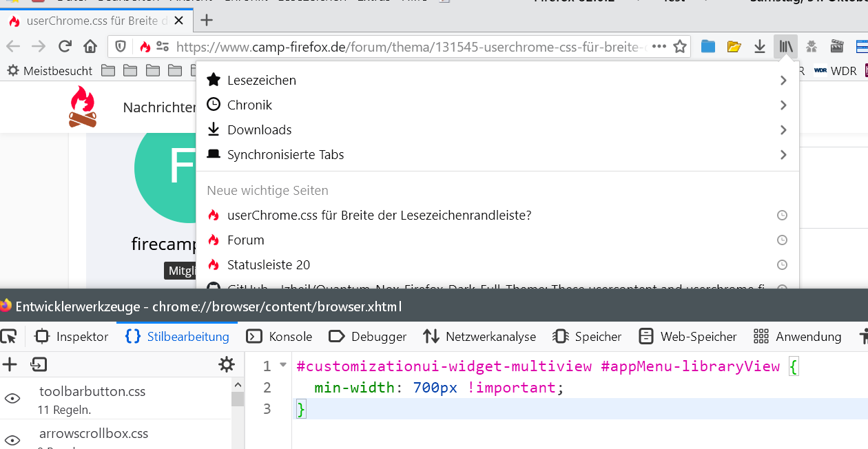This screenshot has height=449, width=868.
Task: Open Style Editor options gear
Action: (227, 364)
